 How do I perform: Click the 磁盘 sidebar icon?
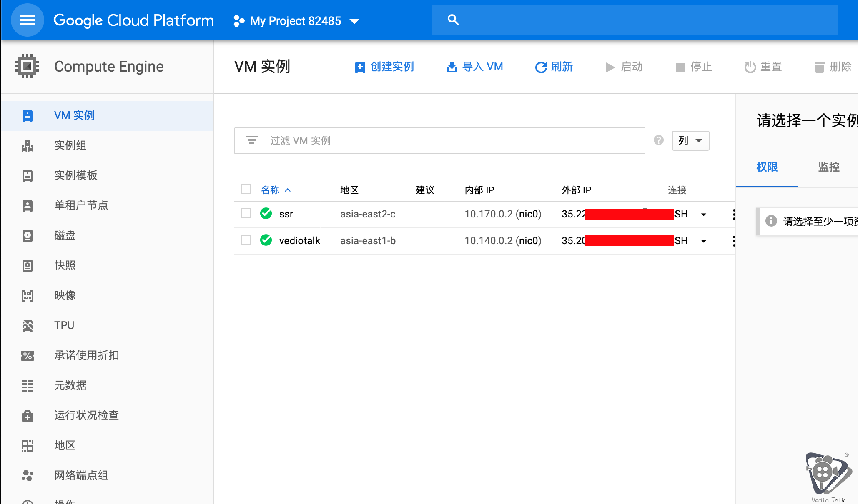pyautogui.click(x=28, y=235)
